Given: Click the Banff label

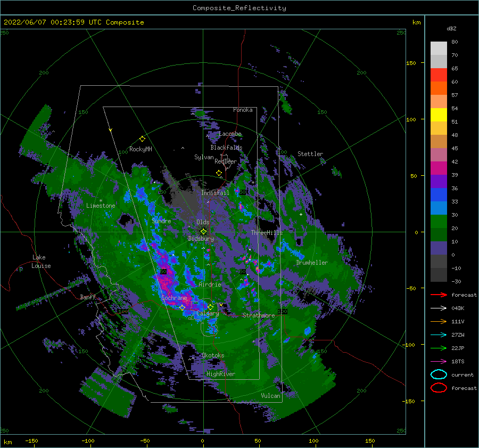Looking at the screenshot, I should tap(88, 297).
